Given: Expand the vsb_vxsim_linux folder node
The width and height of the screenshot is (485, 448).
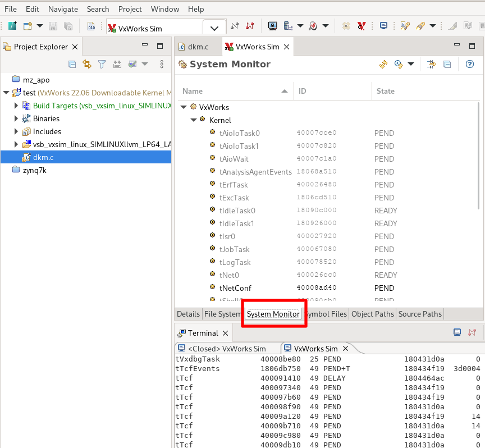Looking at the screenshot, I should (16, 144).
